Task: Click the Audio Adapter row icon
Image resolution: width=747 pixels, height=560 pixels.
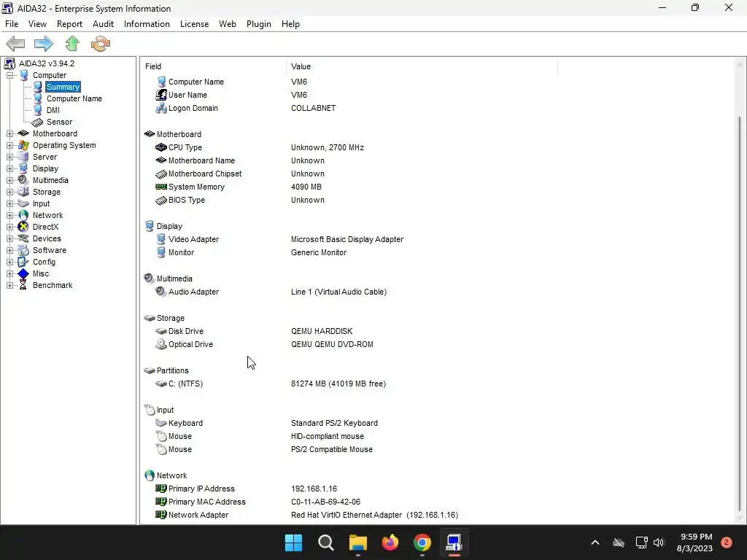Action: point(161,292)
